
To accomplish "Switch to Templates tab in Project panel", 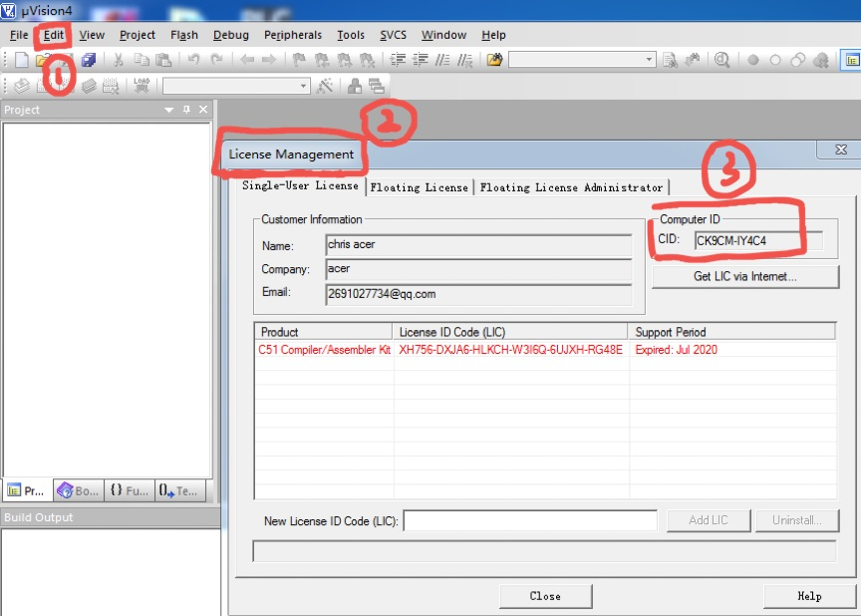I will click(180, 490).
